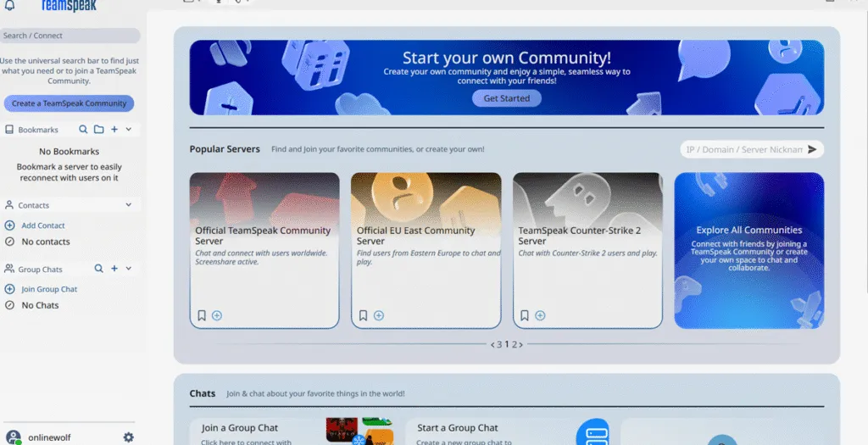868x445 pixels.
Task: Select page 2 of popular servers
Action: tap(515, 344)
